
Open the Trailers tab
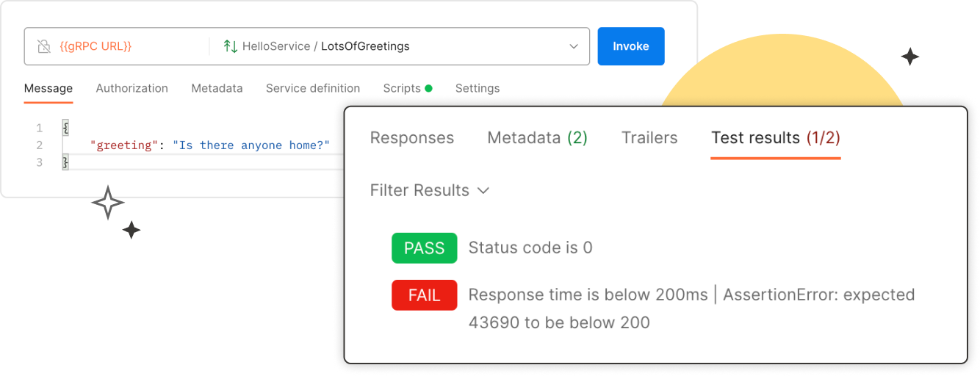click(649, 138)
